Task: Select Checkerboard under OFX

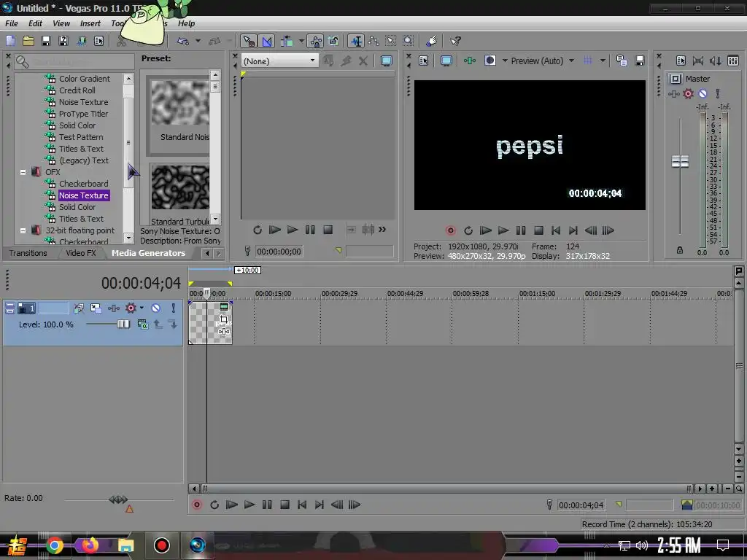Action: click(x=83, y=184)
